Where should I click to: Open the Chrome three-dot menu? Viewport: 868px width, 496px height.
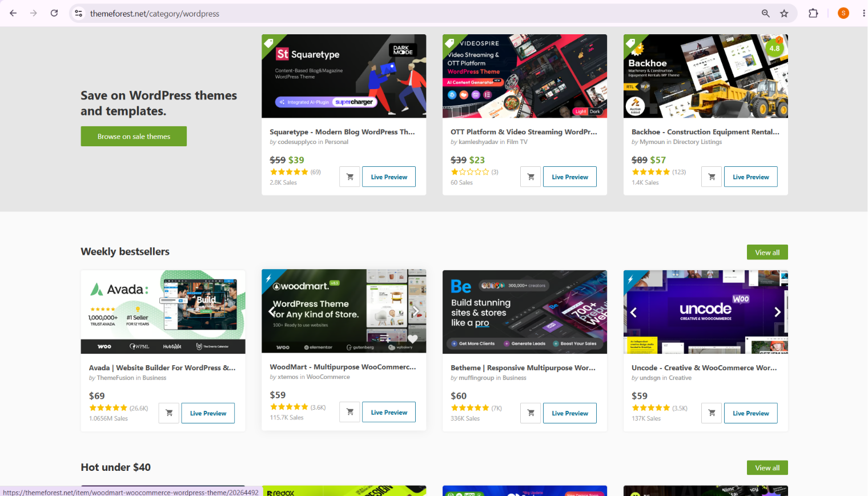pyautogui.click(x=863, y=13)
